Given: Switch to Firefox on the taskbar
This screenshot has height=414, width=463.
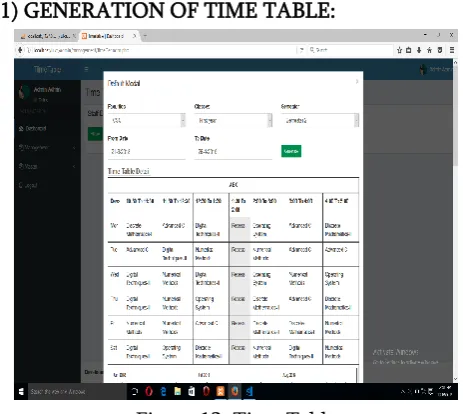Looking at the screenshot, I should point(235,391).
